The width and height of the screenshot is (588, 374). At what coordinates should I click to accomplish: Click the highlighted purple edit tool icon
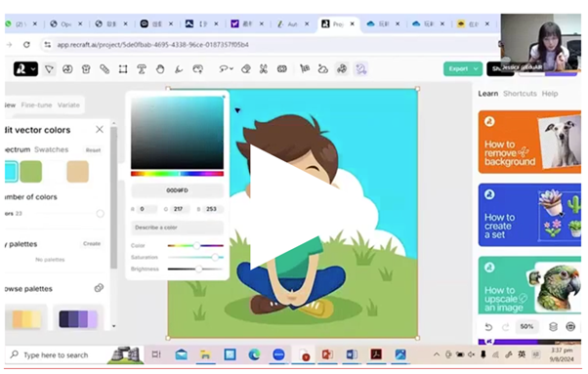360,69
